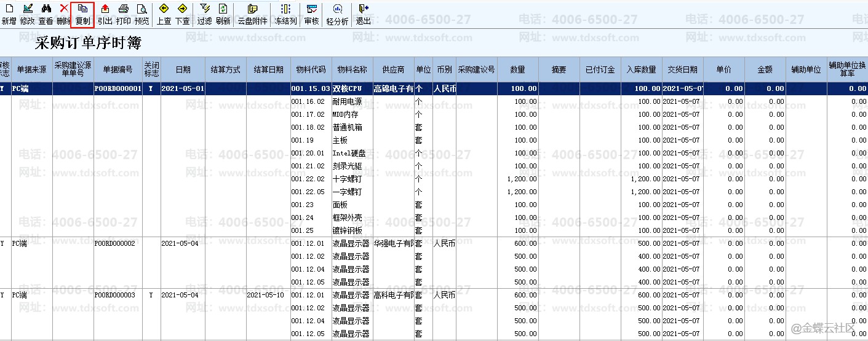Click material name 框架外壳 cell
868x341 pixels.
(352, 218)
